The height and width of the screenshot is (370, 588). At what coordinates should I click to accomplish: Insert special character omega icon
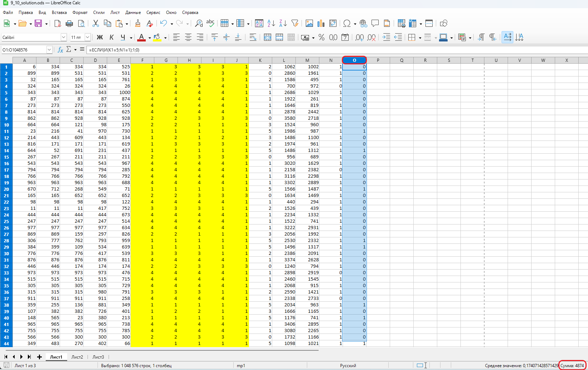coord(347,24)
